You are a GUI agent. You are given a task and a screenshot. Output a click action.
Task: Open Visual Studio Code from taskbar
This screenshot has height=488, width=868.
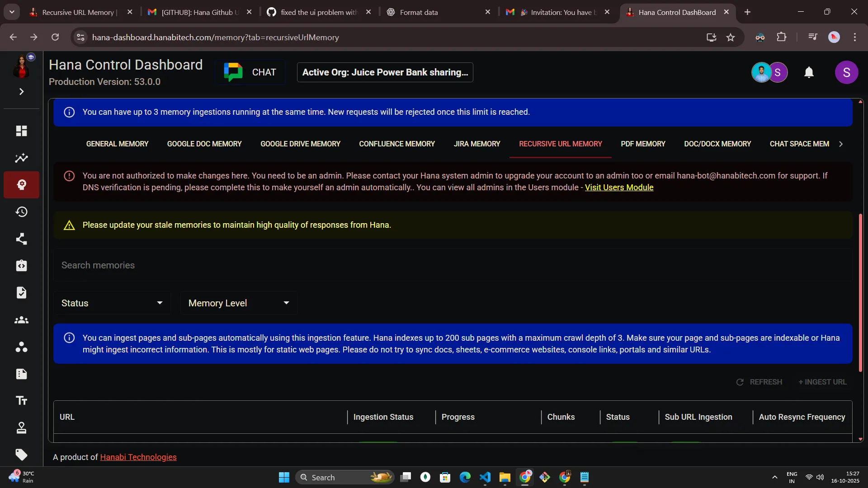pyautogui.click(x=485, y=478)
